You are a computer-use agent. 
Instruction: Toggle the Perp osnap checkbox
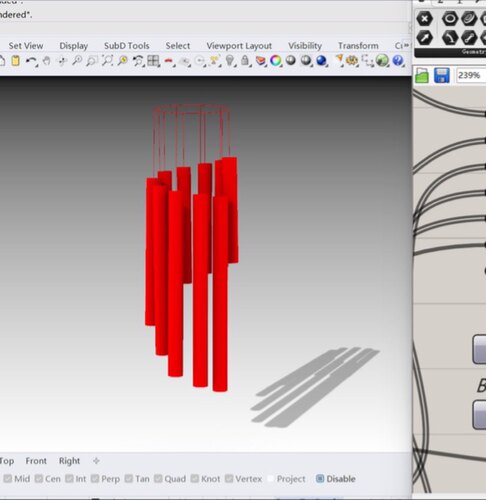95,479
